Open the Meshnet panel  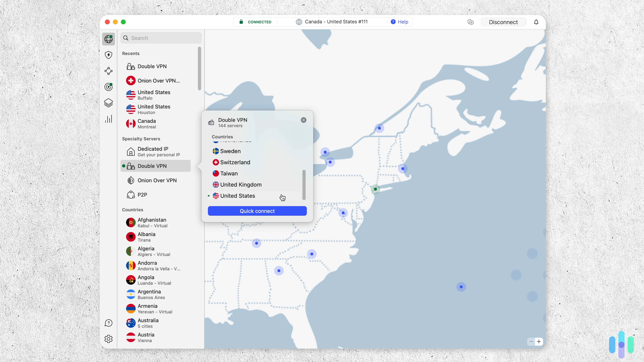(108, 71)
